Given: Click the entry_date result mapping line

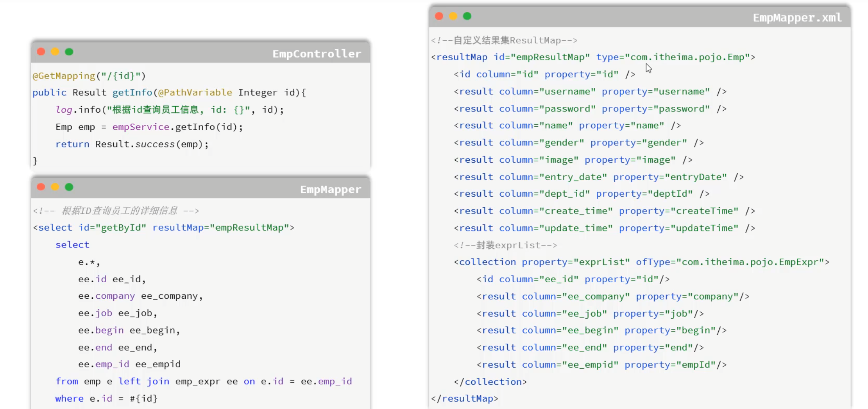Looking at the screenshot, I should click(x=598, y=177).
